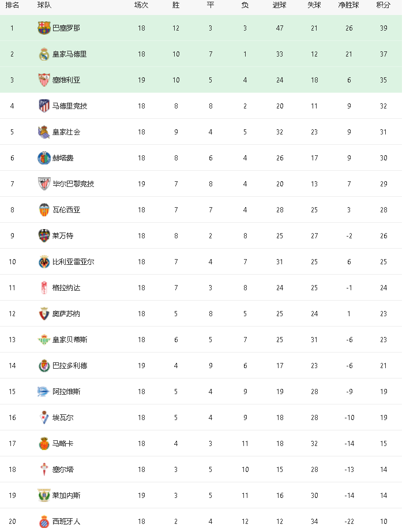Image resolution: width=406 pixels, height=532 pixels.
Task: Open the Valencia team badge
Action: (x=44, y=209)
